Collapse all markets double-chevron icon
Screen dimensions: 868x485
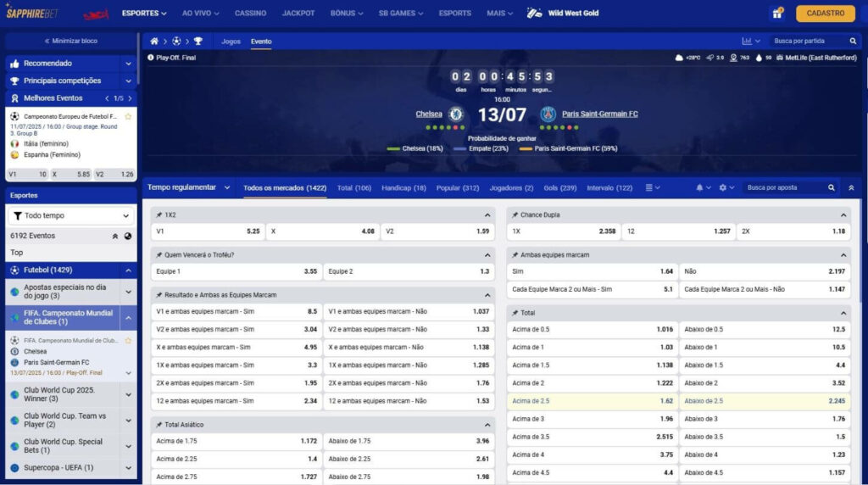[851, 187]
